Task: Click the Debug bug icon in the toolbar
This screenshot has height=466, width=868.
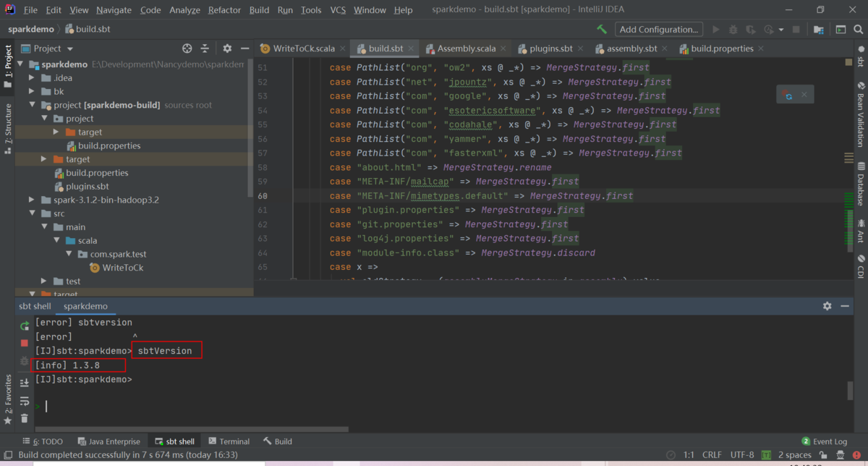Action: click(x=733, y=30)
